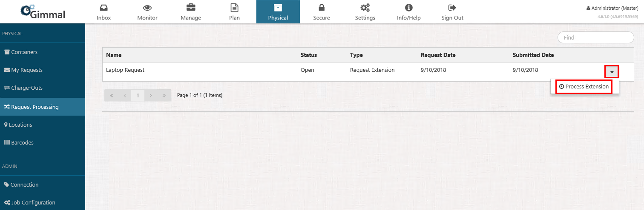Open Settings gears icon
The height and width of the screenshot is (210, 644).
pos(365,8)
